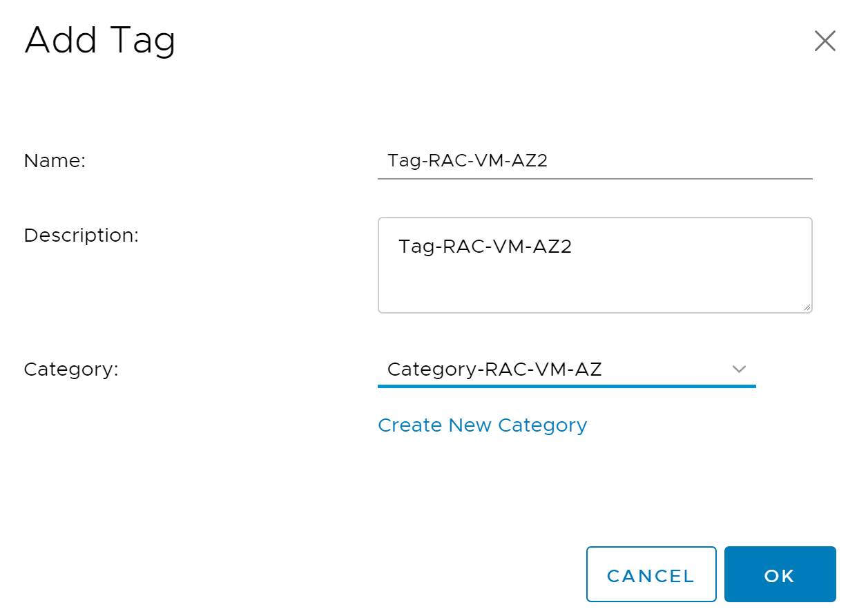
Task: Place cursor on Tag-RAC-VM-AZ2 text in Name field
Action: [x=468, y=161]
